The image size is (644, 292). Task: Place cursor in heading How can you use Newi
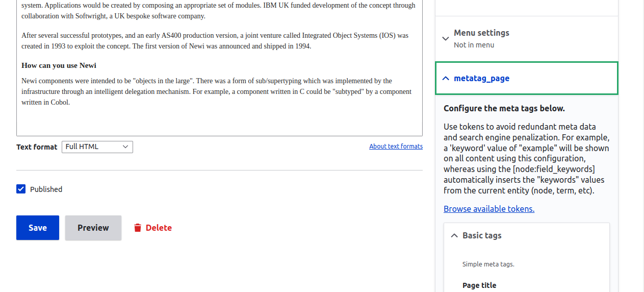pos(59,66)
